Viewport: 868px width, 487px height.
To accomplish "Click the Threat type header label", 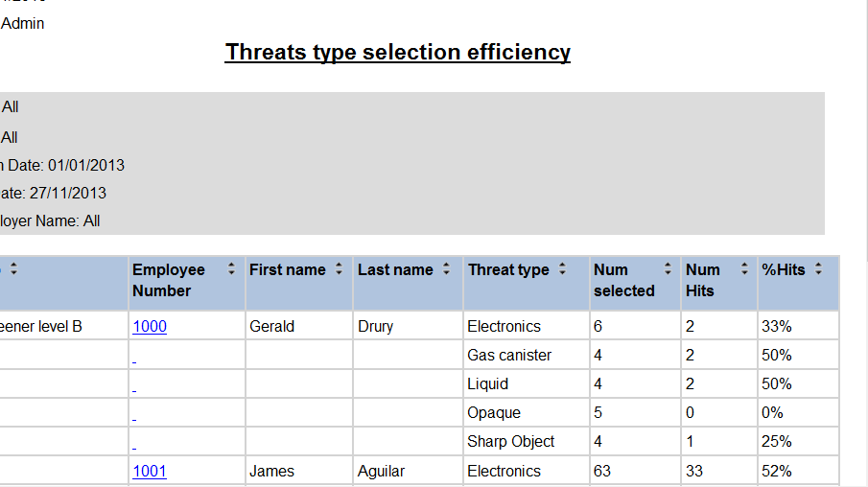I will (508, 270).
